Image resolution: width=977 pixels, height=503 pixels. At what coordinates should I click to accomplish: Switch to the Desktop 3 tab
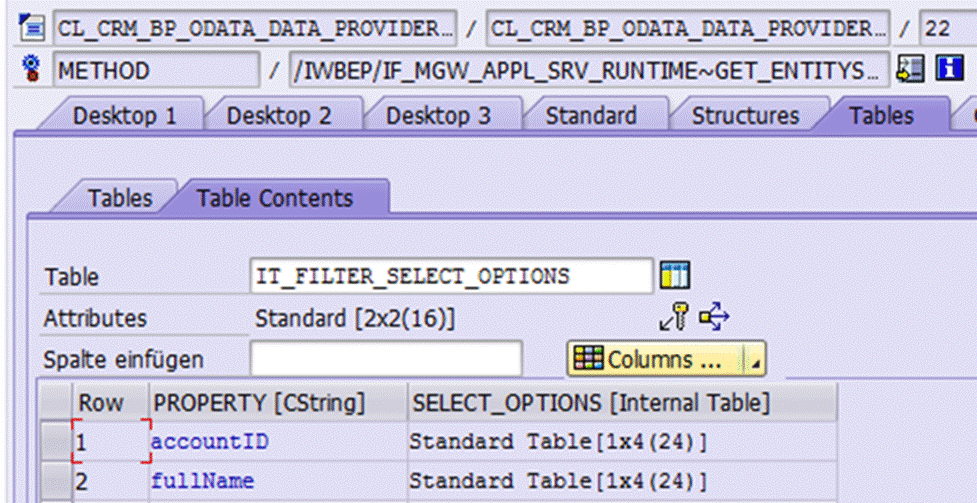click(x=439, y=115)
